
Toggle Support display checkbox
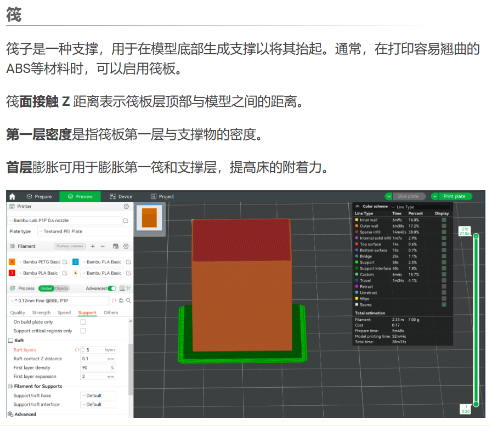pyautogui.click(x=444, y=262)
